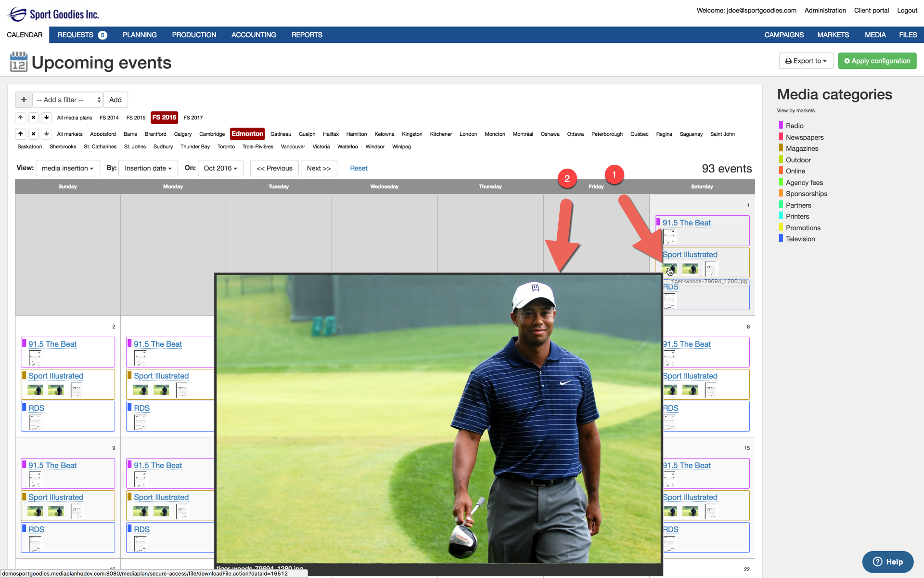The image size is (924, 578).
Task: Select the All markets filter option
Action: (x=69, y=134)
